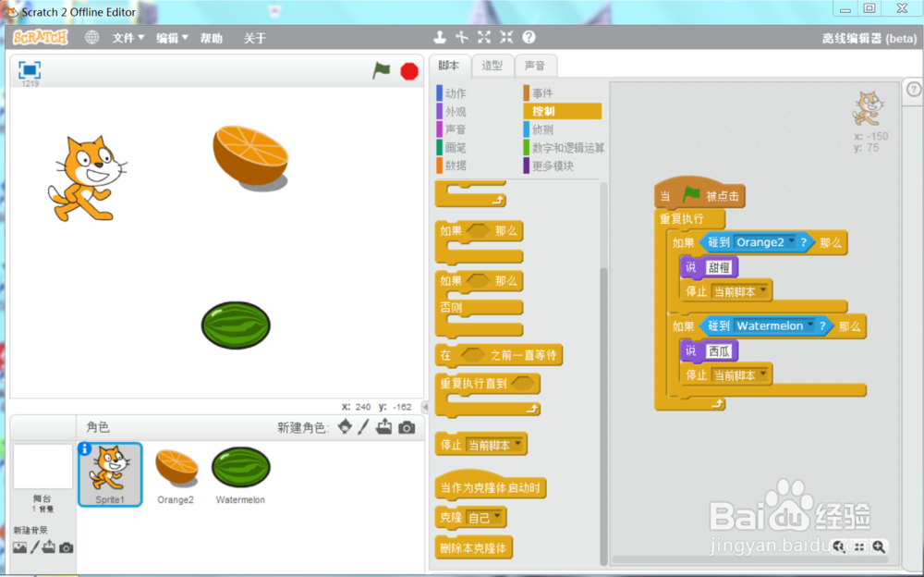Click the 在 之前一直等待 block in palette
Image resolution: width=924 pixels, height=577 pixels.
[499, 355]
